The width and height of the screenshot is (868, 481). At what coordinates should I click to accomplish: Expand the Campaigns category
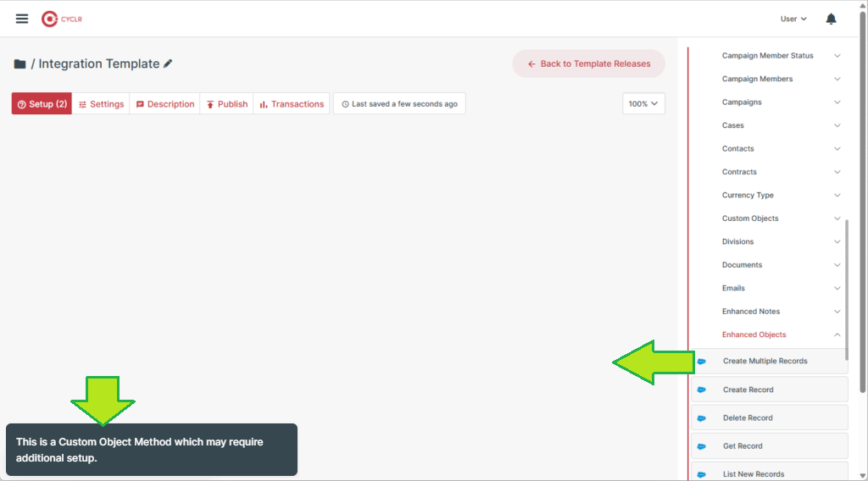coord(781,102)
